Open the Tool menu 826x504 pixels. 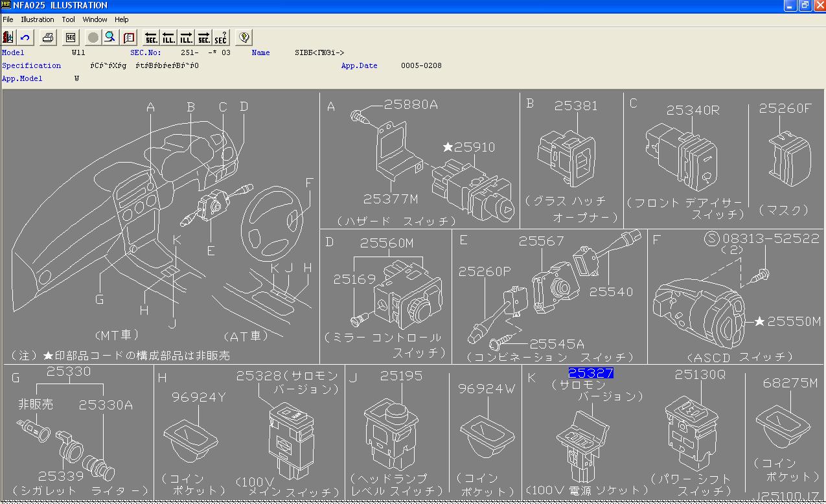[69, 19]
